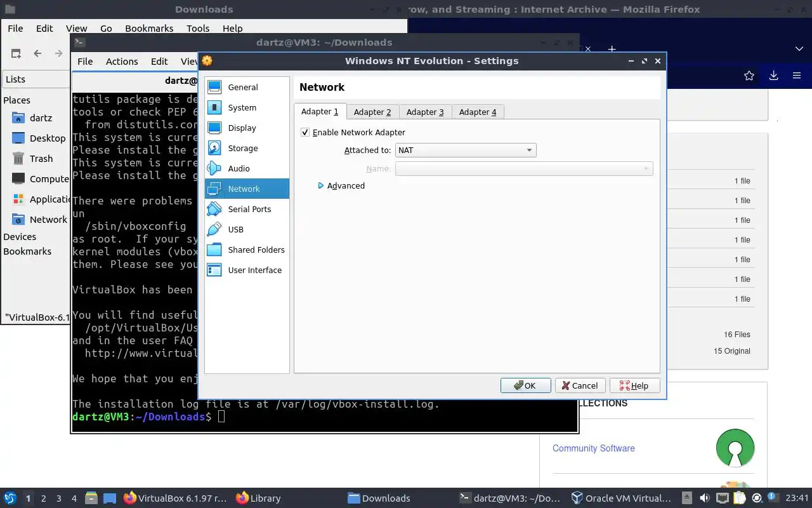Open Bookmarks menu in file manager
This screenshot has width=812, height=508.
[x=149, y=28]
